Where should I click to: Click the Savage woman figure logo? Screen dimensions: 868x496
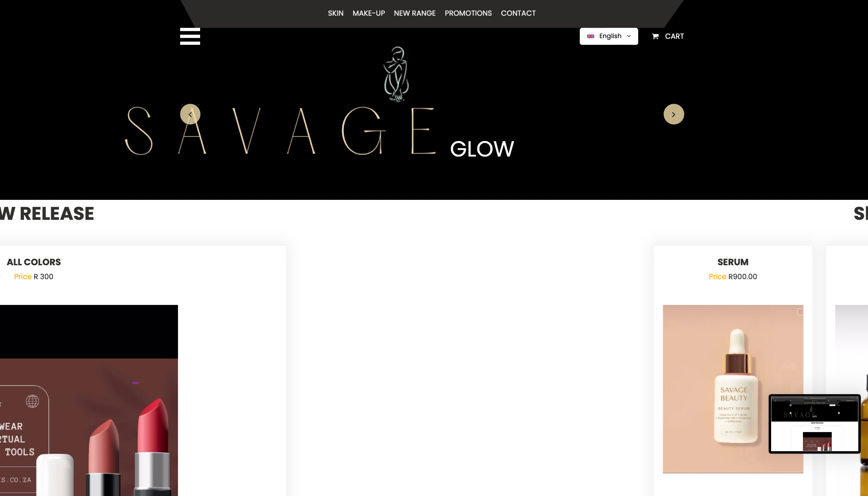pyautogui.click(x=396, y=74)
